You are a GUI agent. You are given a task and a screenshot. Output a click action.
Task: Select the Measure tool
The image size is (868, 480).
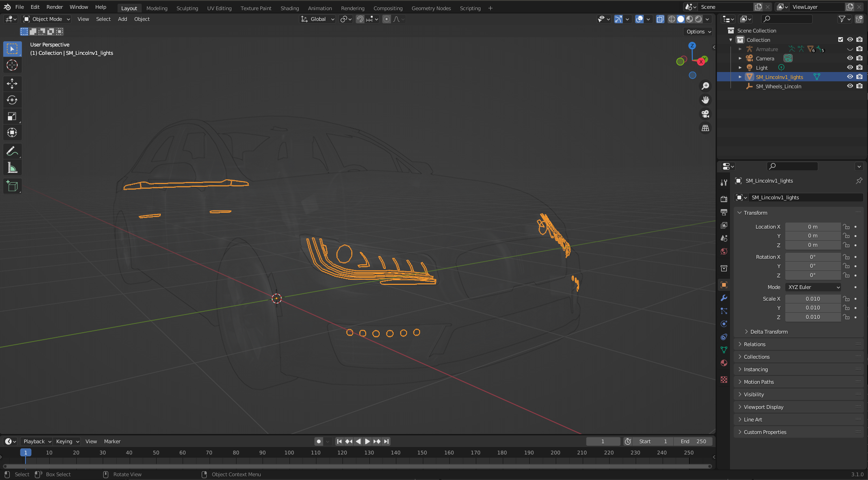pyautogui.click(x=12, y=167)
